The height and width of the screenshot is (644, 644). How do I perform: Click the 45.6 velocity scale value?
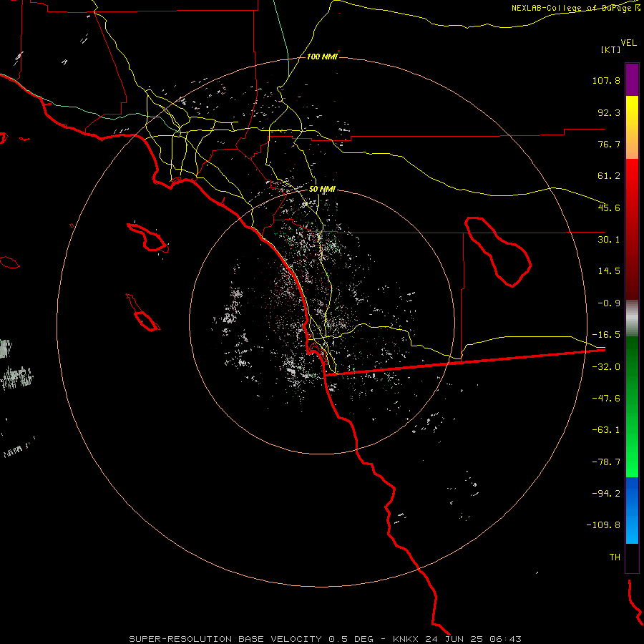click(x=609, y=208)
